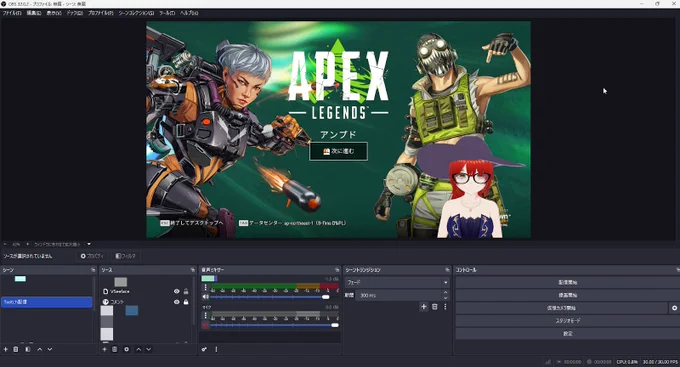Remove transition with trash icon
The height and width of the screenshot is (367, 680).
(x=435, y=307)
